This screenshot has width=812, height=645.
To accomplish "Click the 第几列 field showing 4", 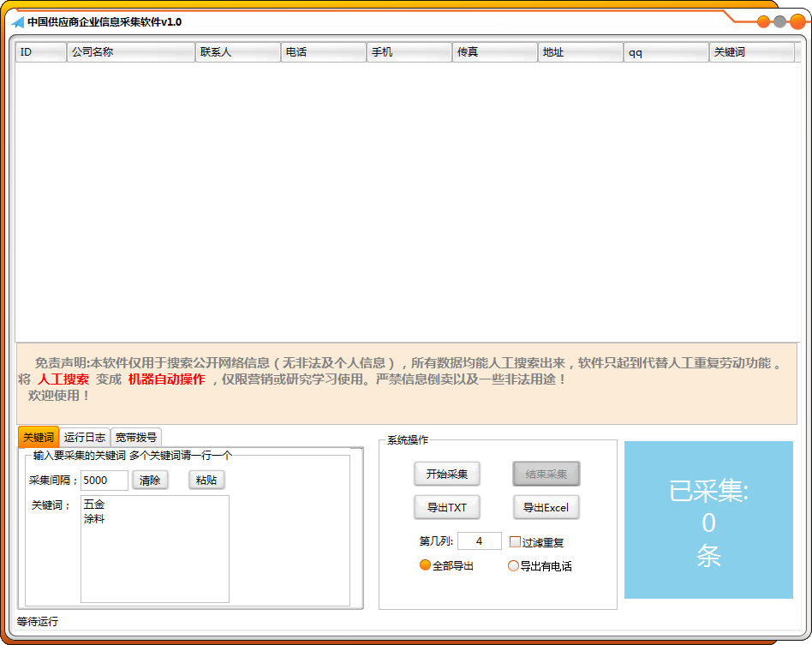I will [x=480, y=540].
